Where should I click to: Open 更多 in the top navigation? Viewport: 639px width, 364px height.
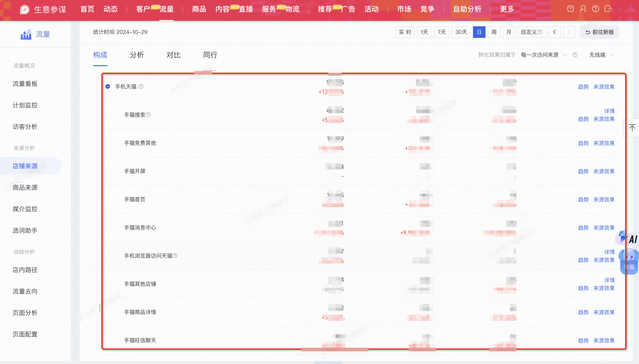507,9
